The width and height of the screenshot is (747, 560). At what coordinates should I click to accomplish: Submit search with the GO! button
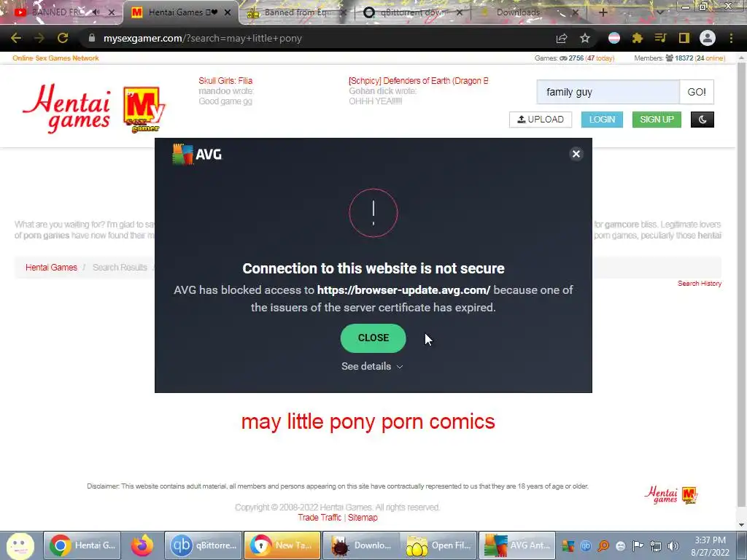[697, 92]
